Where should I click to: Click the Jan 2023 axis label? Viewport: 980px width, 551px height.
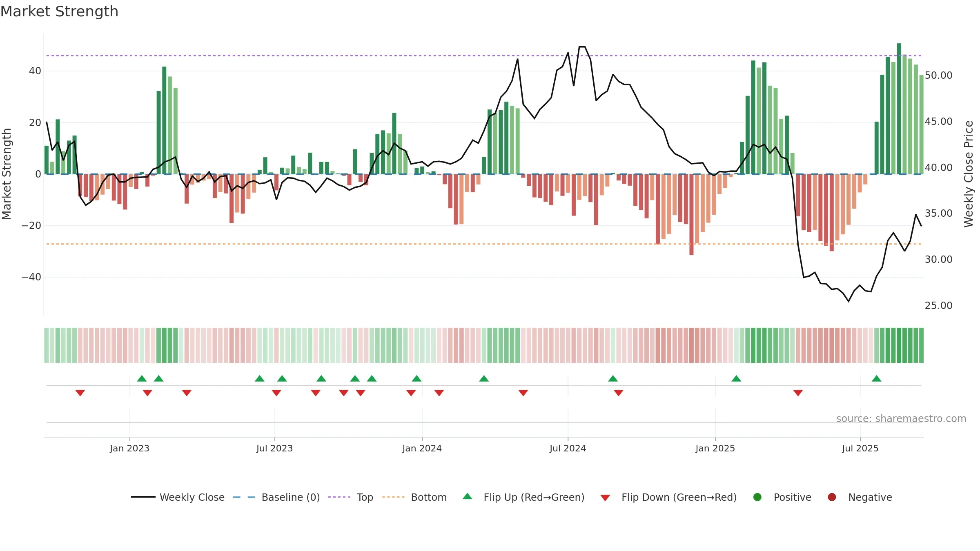(x=129, y=448)
